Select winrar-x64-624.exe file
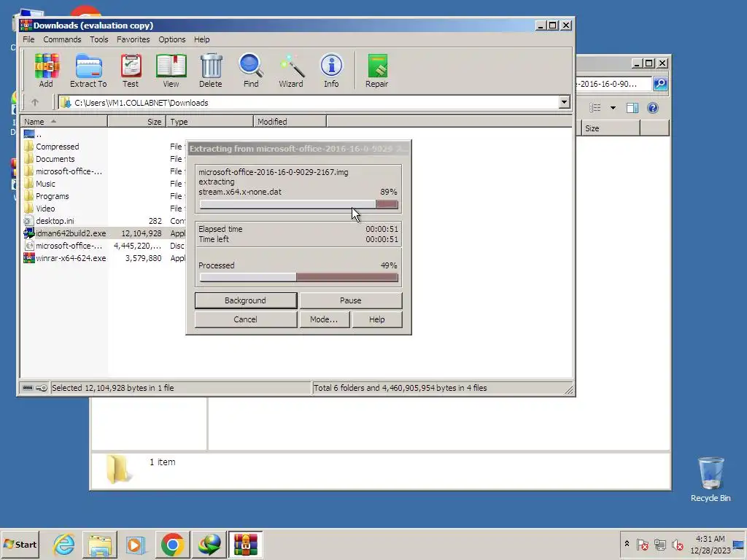Viewport: 747px width, 560px height. pos(65,258)
